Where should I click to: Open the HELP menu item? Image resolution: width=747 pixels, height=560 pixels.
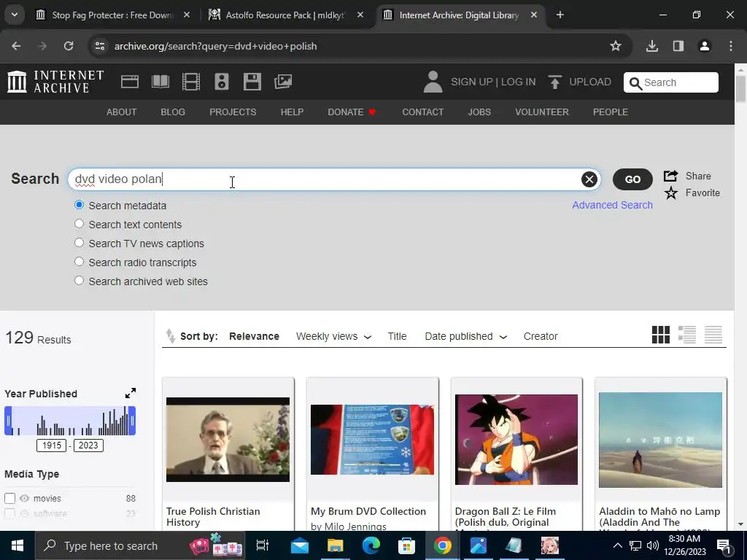point(292,112)
